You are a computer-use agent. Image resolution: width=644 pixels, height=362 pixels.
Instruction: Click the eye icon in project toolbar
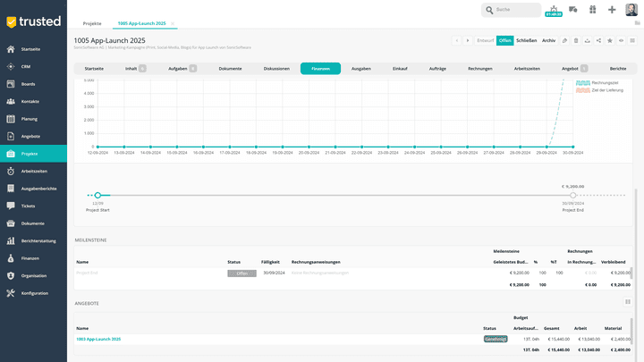621,40
